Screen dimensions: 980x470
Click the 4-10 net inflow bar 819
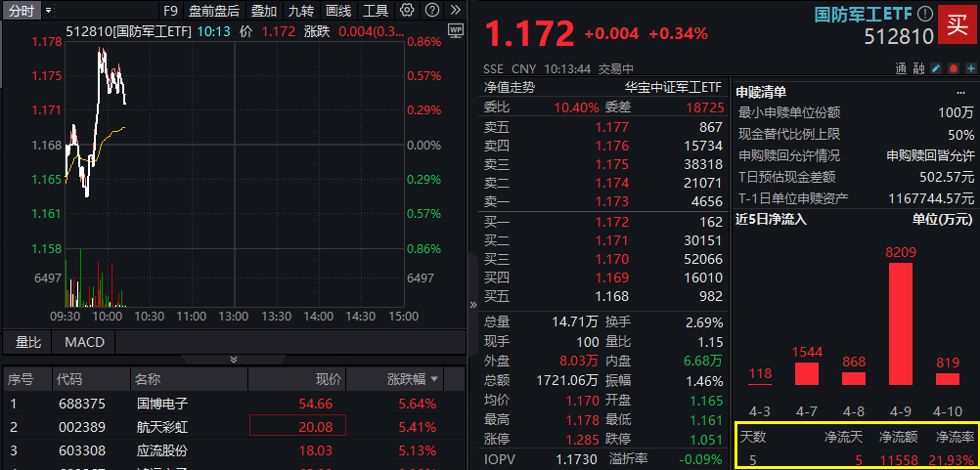pos(948,379)
